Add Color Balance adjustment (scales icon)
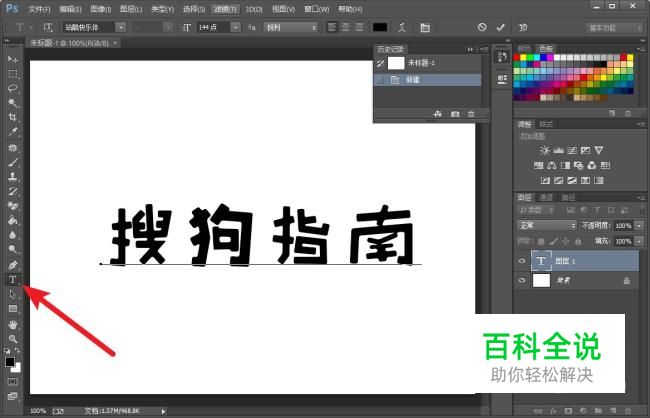The width and height of the screenshot is (650, 418). [x=551, y=165]
